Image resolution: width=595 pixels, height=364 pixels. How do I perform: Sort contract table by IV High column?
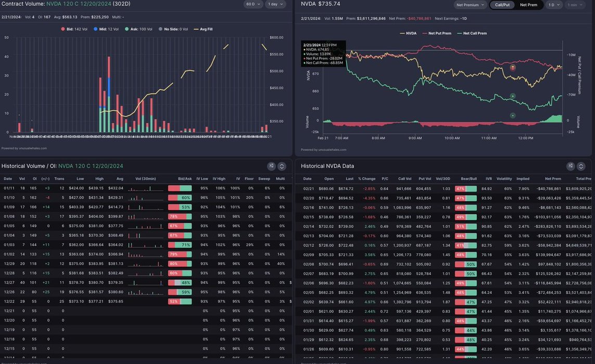click(x=219, y=178)
